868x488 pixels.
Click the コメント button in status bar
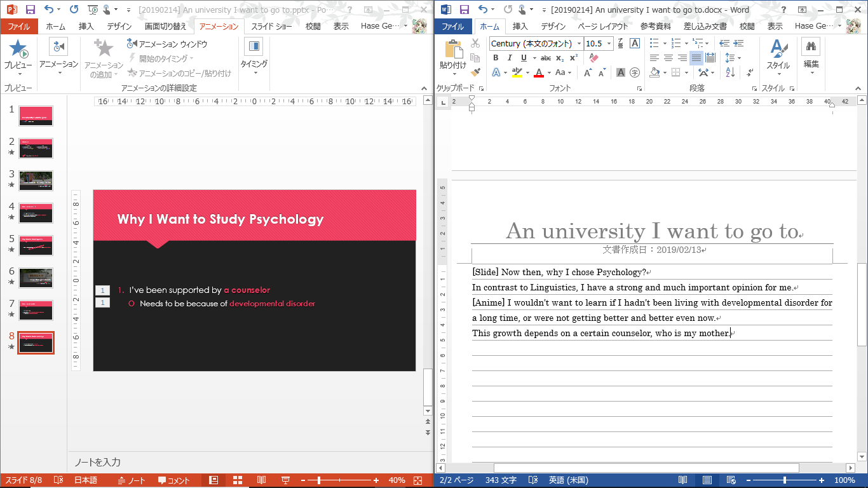coord(174,480)
